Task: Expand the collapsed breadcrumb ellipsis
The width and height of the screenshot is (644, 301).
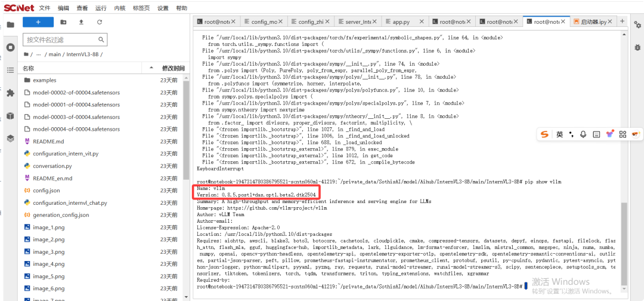Action: pyautogui.click(x=39, y=54)
